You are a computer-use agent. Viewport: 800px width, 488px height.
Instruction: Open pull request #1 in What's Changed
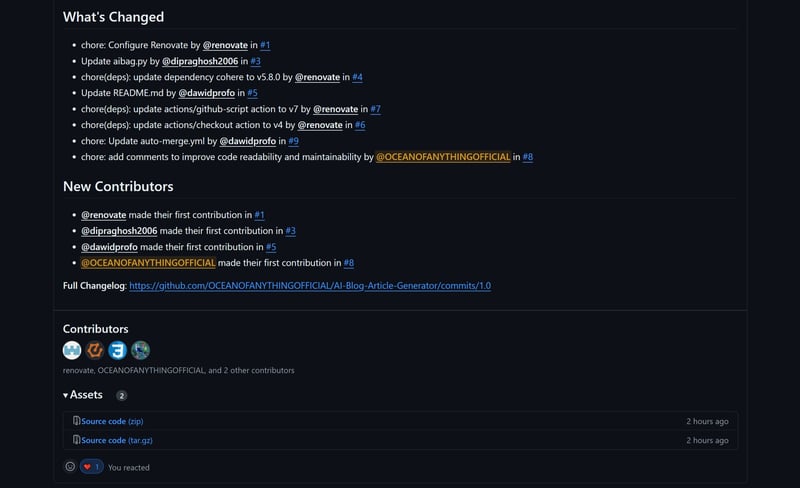[265, 45]
